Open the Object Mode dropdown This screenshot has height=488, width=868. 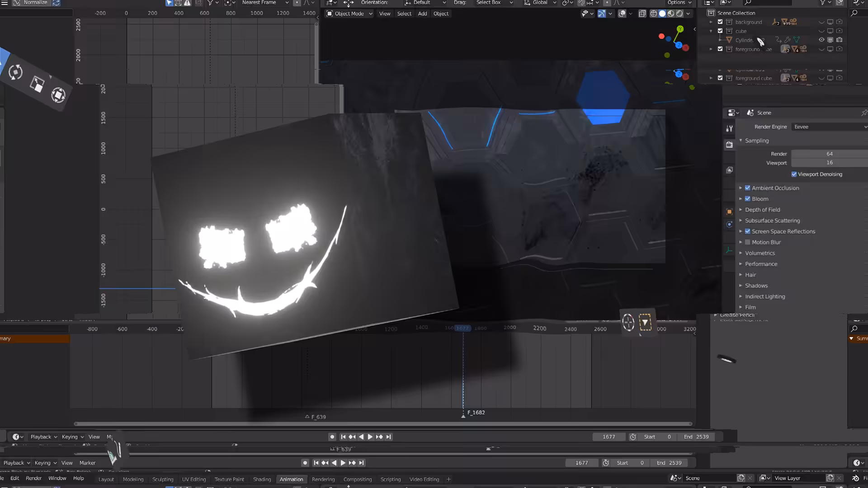(x=349, y=14)
